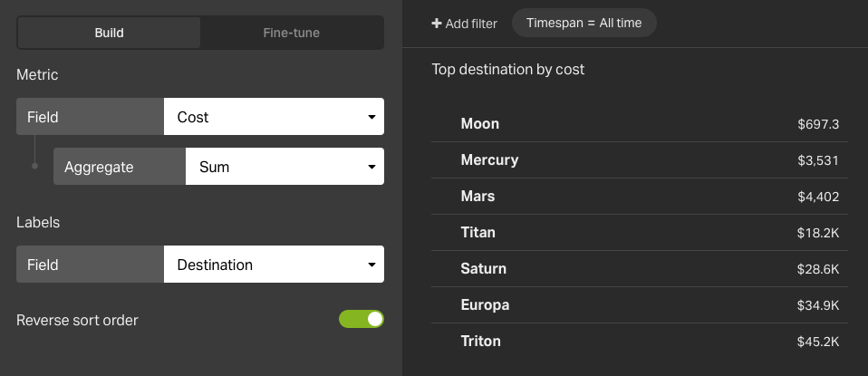This screenshot has height=376, width=868.
Task: Click the Sum dropdown caret arrow
Action: tap(371, 167)
